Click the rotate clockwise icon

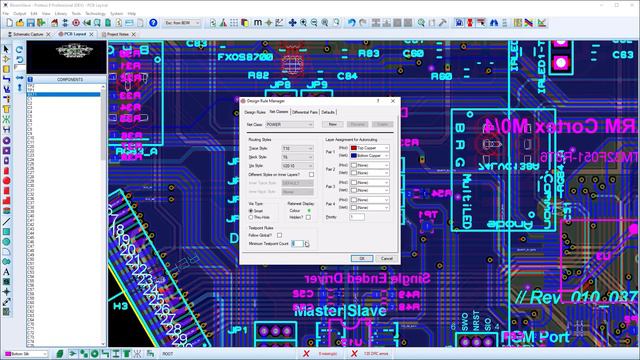tap(19, 49)
